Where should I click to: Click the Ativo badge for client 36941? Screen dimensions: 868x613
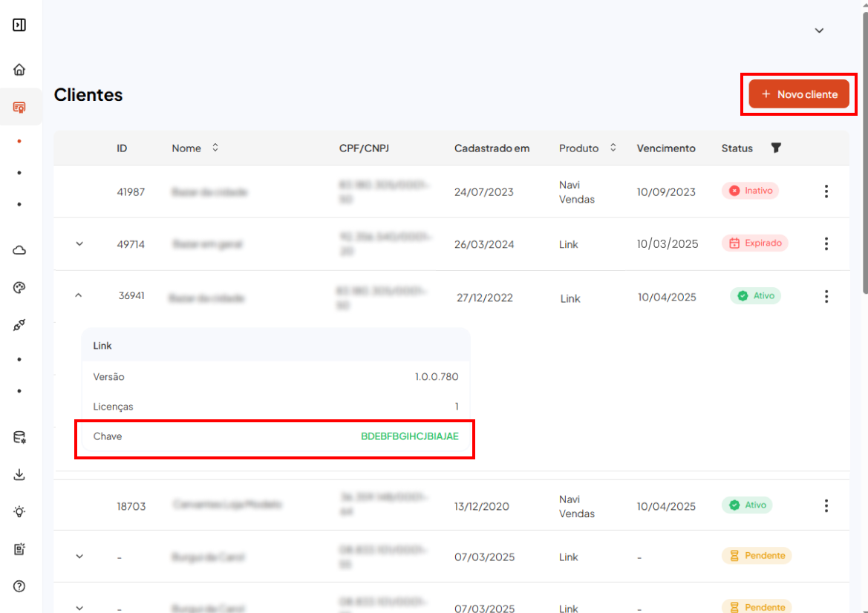tap(756, 295)
